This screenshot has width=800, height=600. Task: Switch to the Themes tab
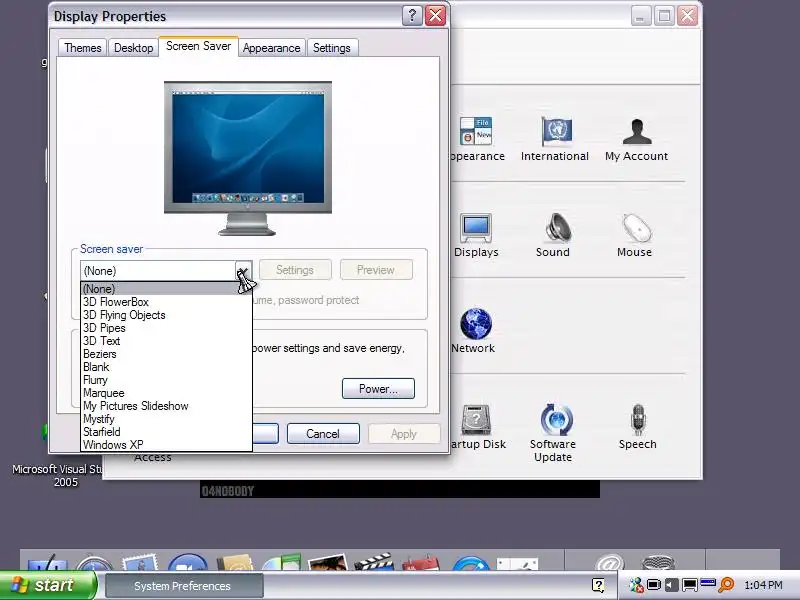pos(83,48)
